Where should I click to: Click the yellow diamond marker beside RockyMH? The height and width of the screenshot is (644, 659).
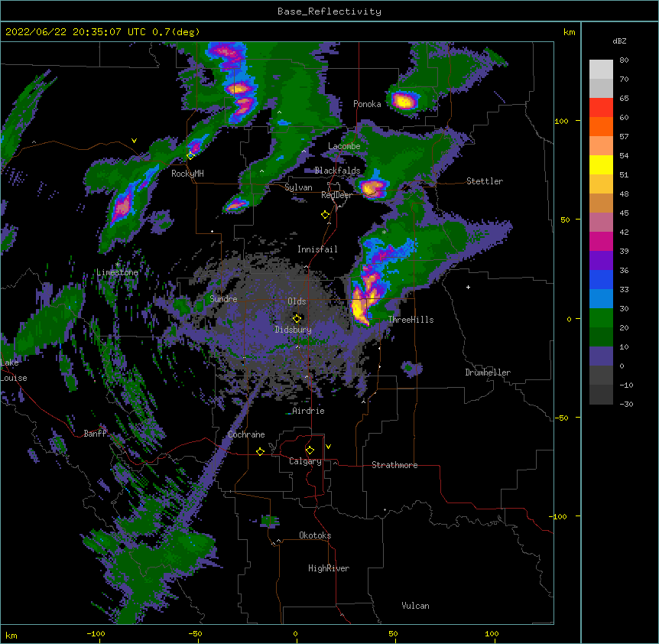click(x=190, y=155)
